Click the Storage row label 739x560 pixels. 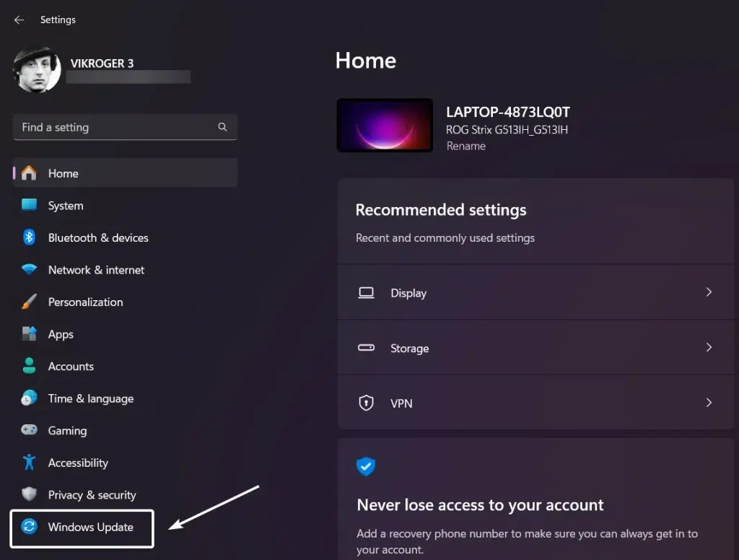[x=410, y=349]
